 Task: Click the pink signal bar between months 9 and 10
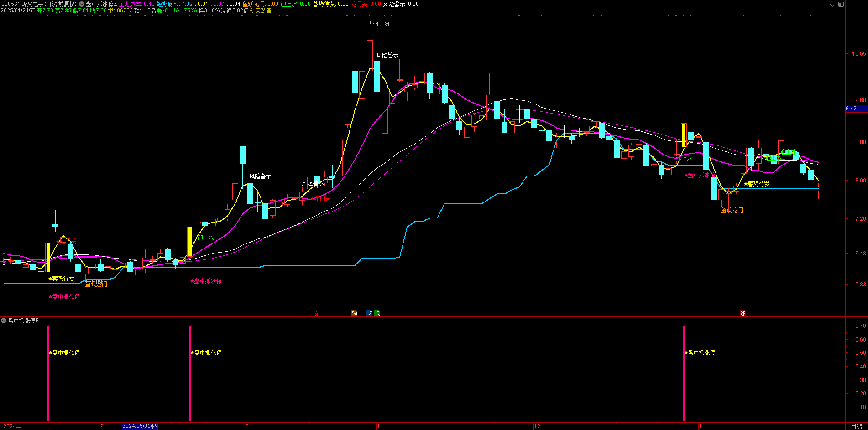pos(190,373)
